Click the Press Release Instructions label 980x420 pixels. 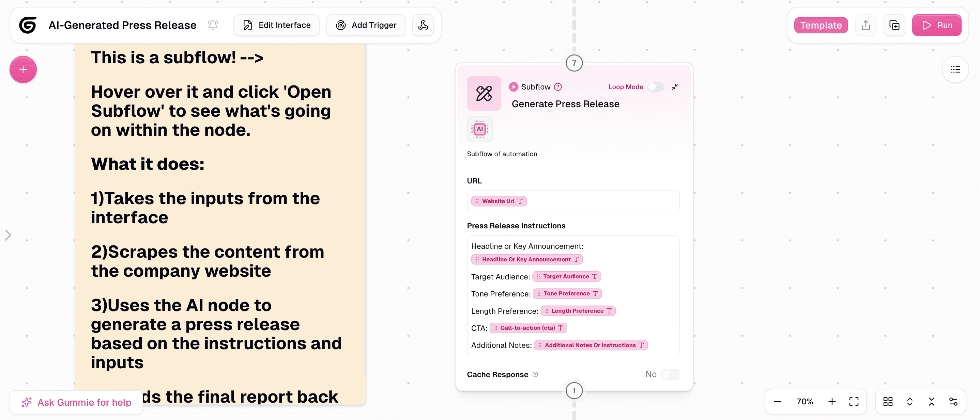pyautogui.click(x=516, y=226)
